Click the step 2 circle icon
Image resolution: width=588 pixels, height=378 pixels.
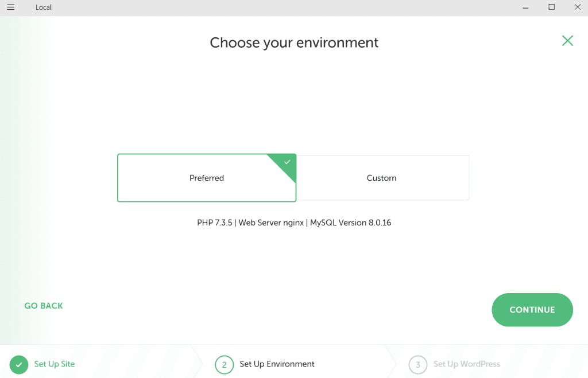pos(225,364)
